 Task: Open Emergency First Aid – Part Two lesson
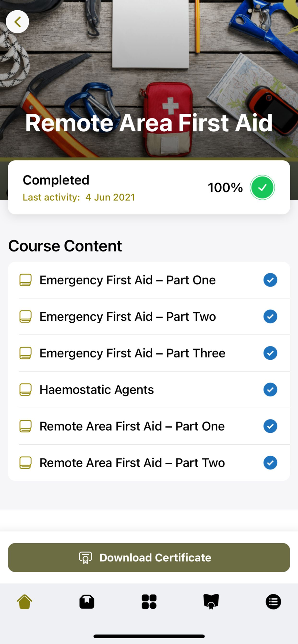click(128, 317)
